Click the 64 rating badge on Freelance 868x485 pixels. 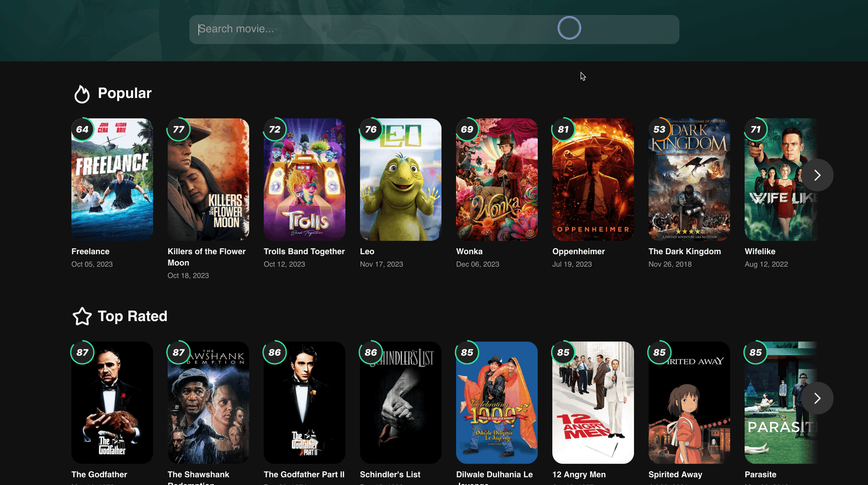[x=83, y=129]
